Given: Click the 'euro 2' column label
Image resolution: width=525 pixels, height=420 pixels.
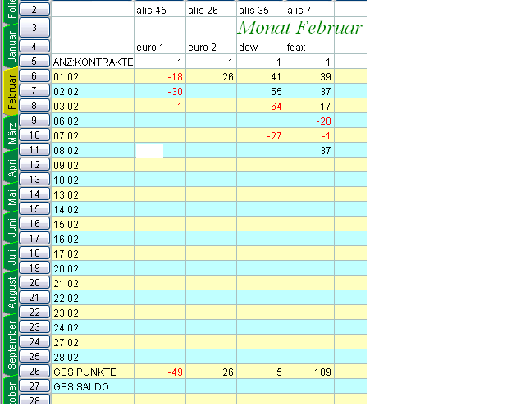Looking at the screenshot, I should [211, 47].
